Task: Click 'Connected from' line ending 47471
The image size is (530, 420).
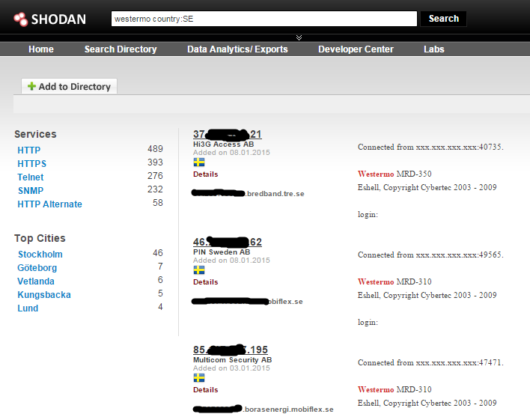Action: pyautogui.click(x=430, y=363)
